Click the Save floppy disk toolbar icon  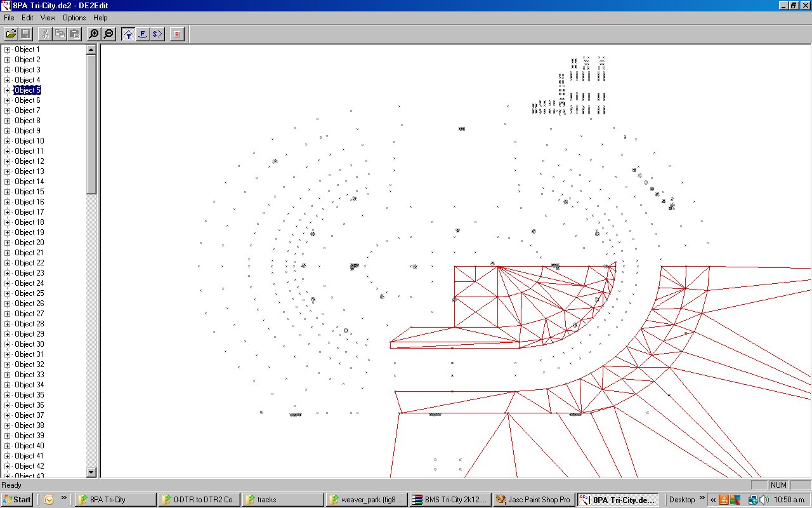click(26, 34)
